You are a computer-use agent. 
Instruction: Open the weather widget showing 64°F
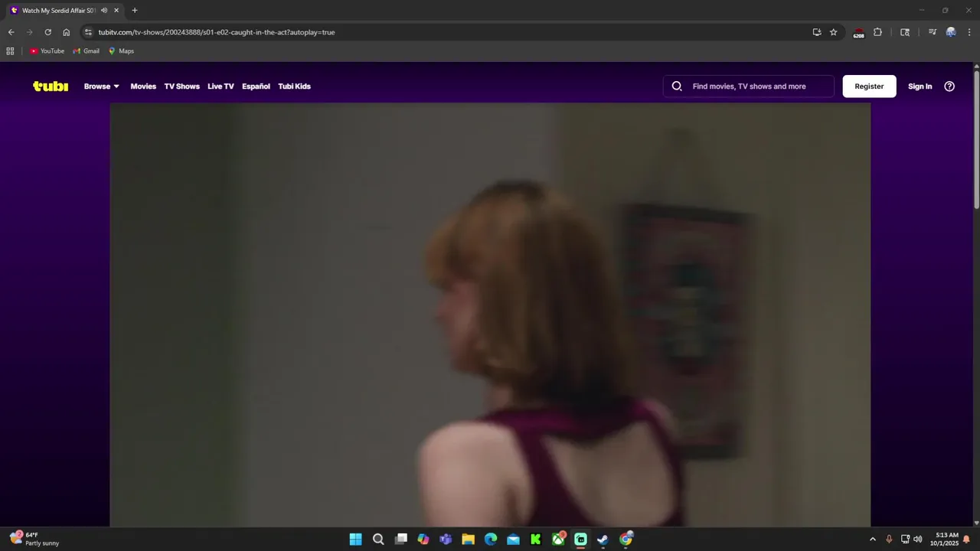coord(35,539)
